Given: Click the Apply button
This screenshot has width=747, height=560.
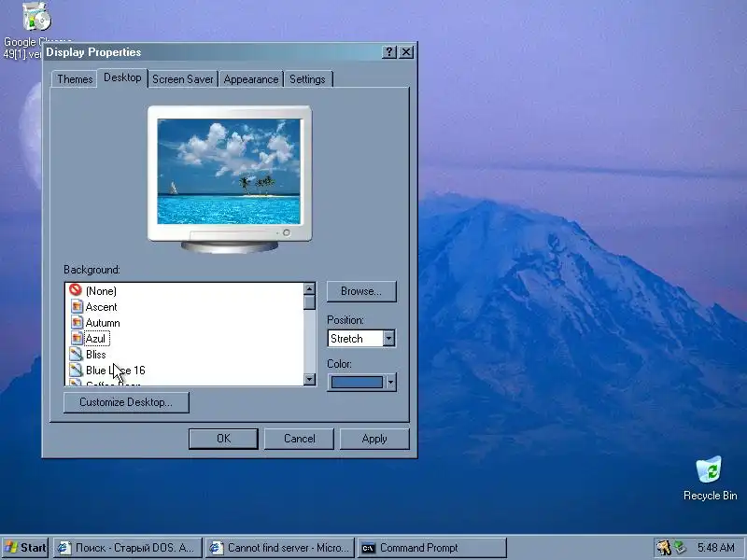Looking at the screenshot, I should pos(374,439).
